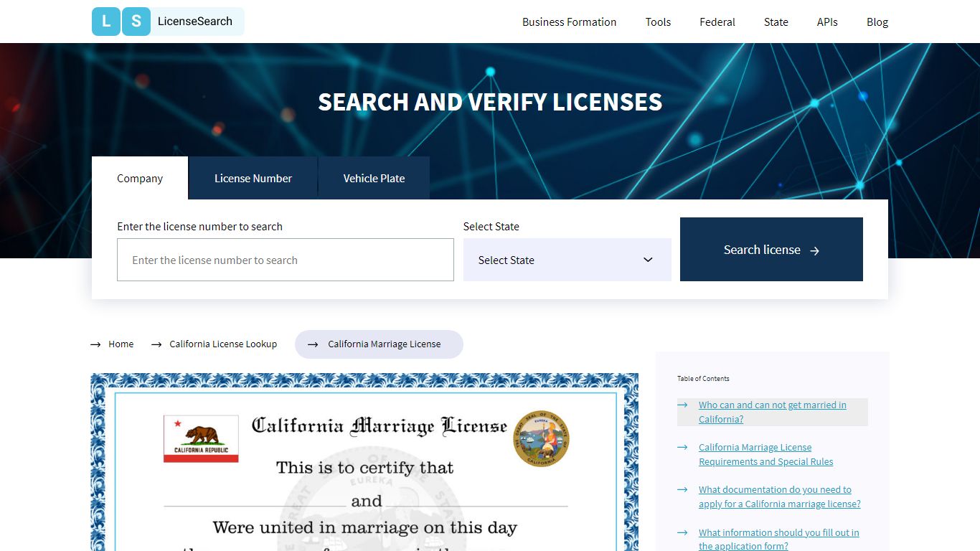The height and width of the screenshot is (551, 980).
Task: Click arrow icon in California Marriage License pill
Action: [x=313, y=344]
